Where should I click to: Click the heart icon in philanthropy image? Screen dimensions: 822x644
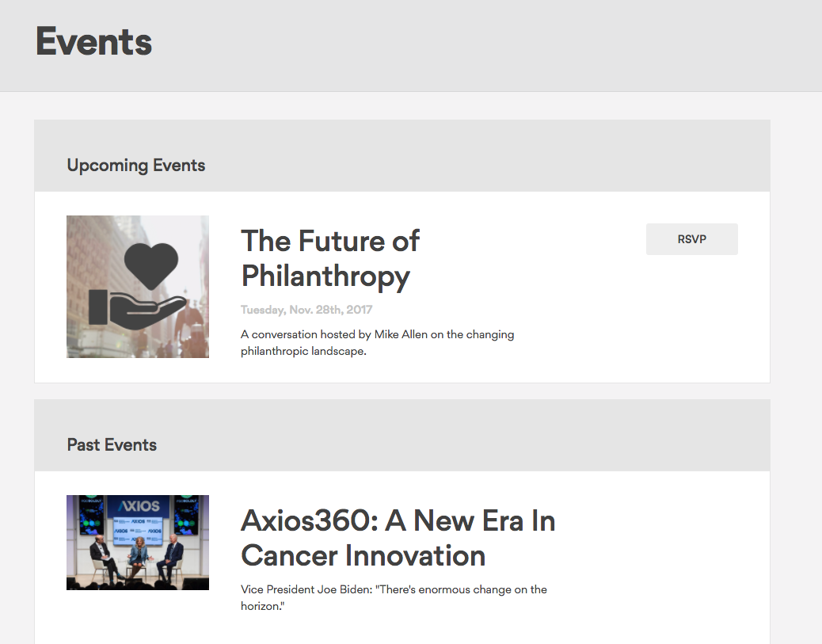(x=151, y=260)
